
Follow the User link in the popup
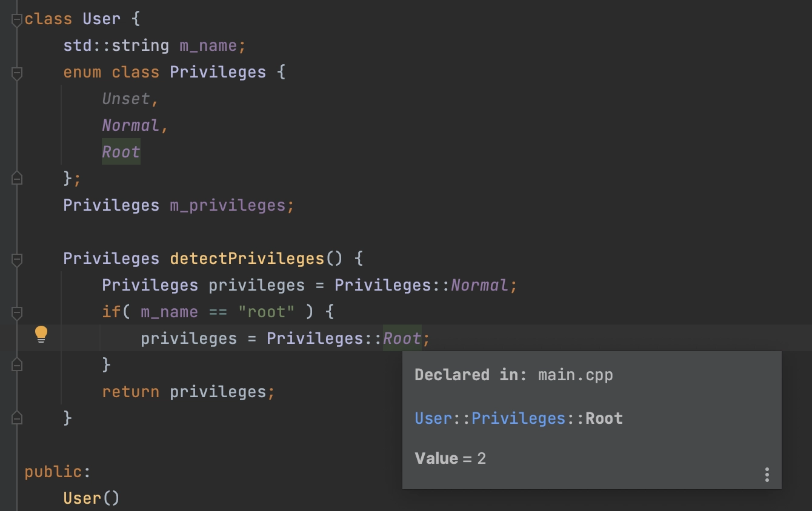pos(433,418)
